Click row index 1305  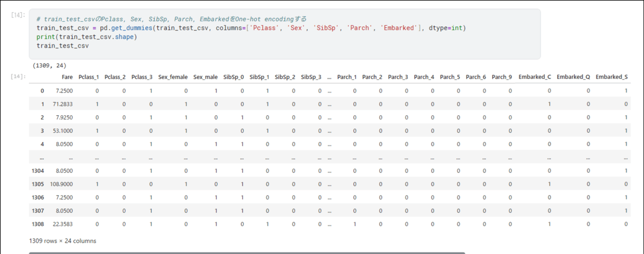click(x=38, y=184)
